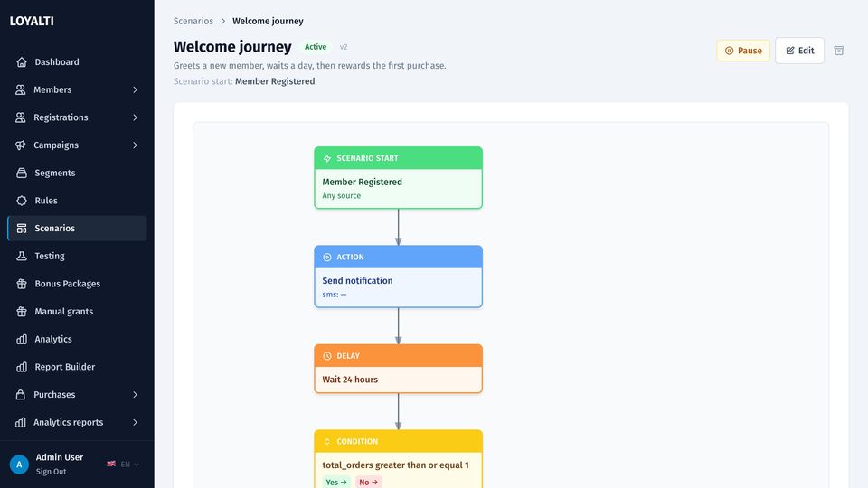Click the Admin User avatar
Image resolution: width=868 pixels, height=488 pixels.
(19, 465)
